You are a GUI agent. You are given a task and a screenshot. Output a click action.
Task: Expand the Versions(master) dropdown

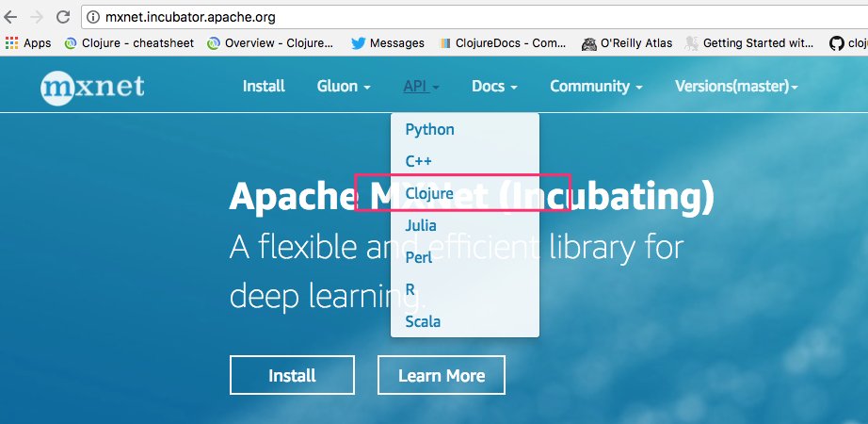[x=736, y=87]
